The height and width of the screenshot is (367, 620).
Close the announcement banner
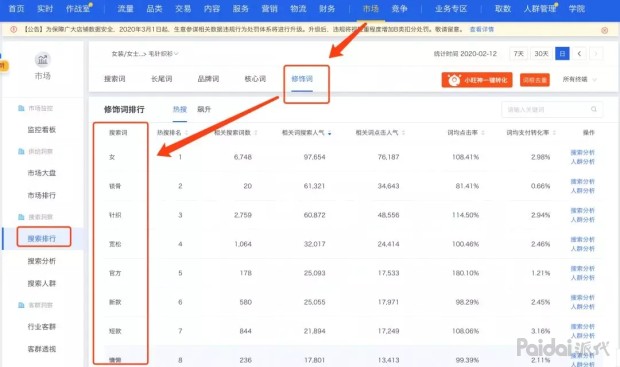(604, 30)
